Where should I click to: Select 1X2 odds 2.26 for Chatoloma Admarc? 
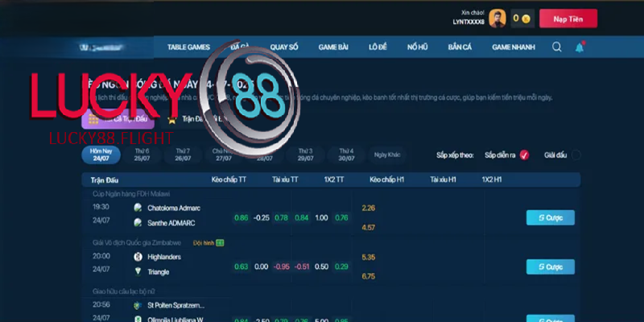point(369,208)
